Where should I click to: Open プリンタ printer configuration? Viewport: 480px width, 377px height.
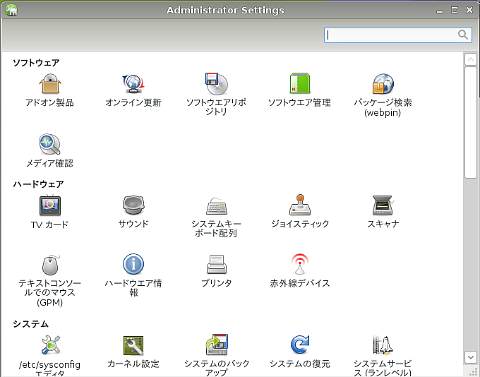(x=216, y=271)
